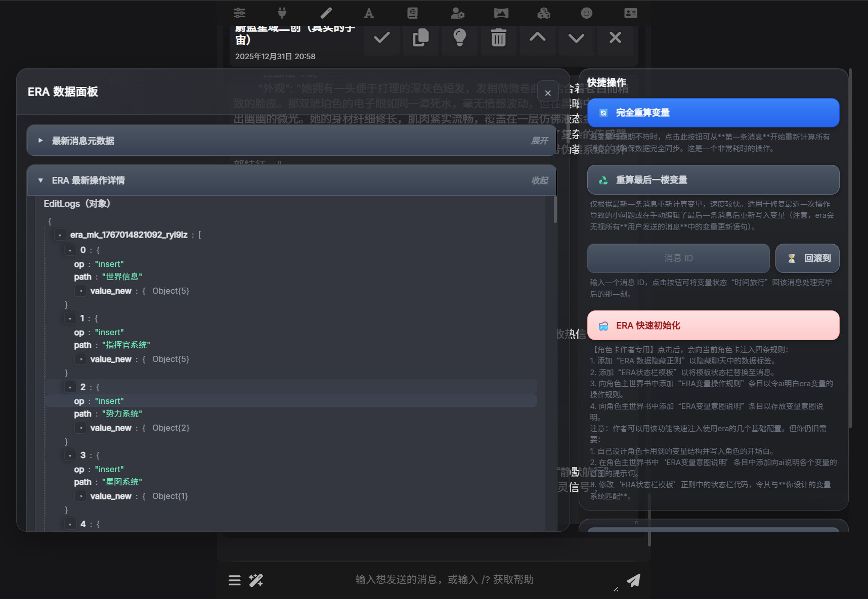
Task: Select the "世界信息" path value
Action: pyautogui.click(x=122, y=277)
